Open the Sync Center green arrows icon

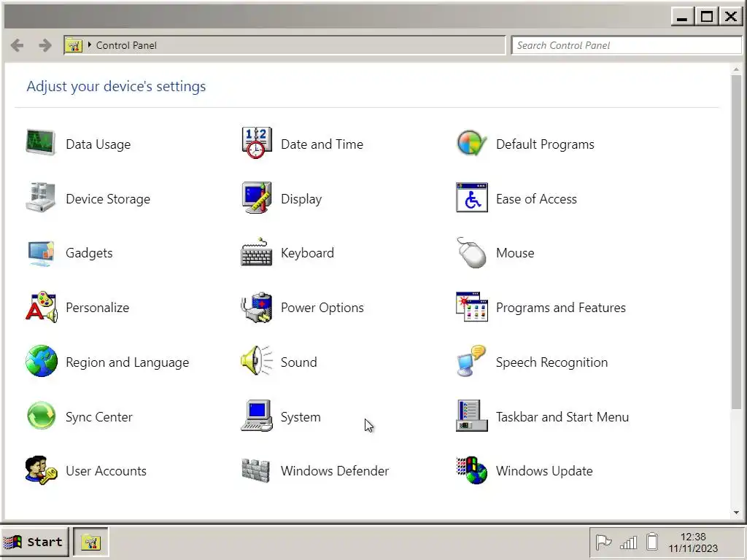pyautogui.click(x=42, y=415)
